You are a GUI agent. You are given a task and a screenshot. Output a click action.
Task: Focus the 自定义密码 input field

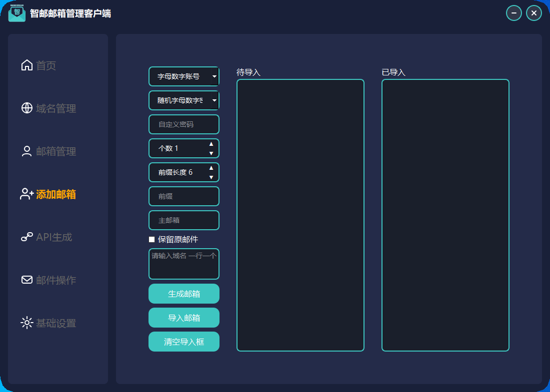pos(183,124)
